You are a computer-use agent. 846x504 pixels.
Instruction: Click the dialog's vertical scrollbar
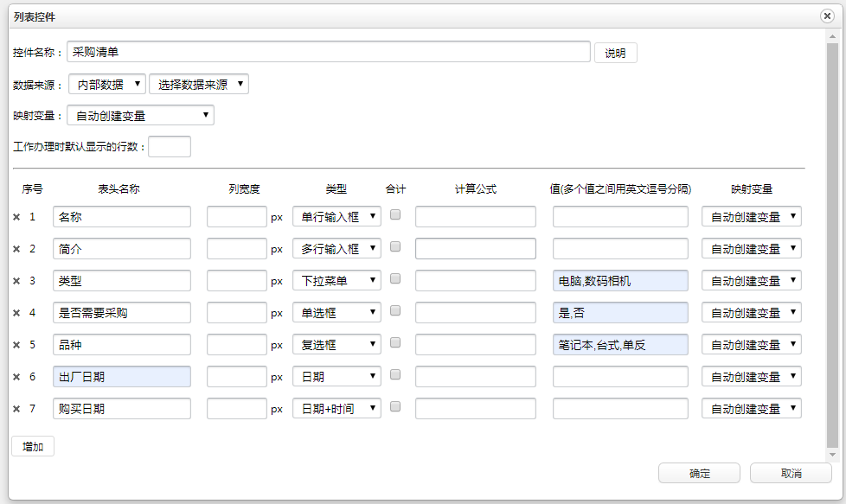point(832,242)
